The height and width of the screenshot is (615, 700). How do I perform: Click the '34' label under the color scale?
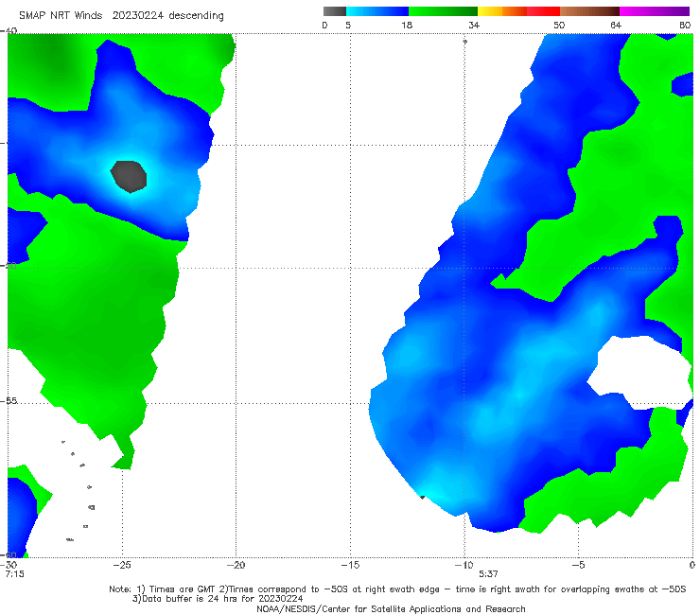(x=474, y=26)
